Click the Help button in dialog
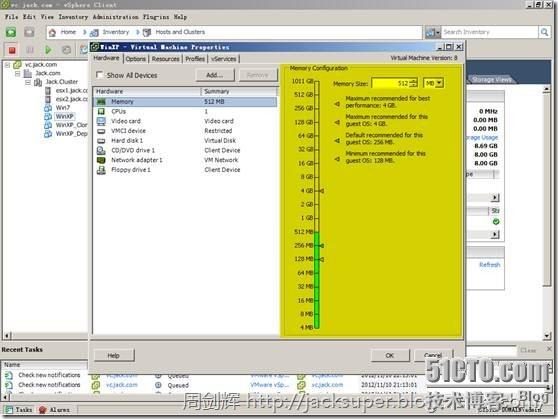Viewport: 558px width, 419px height. [114, 355]
